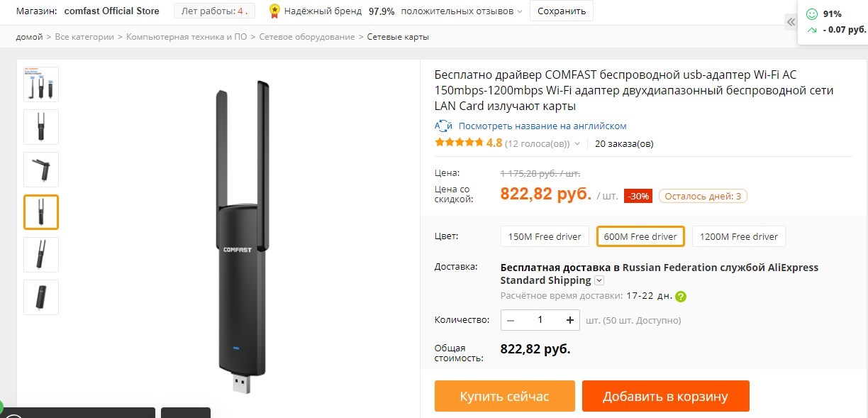Click the green smiley rating icon
The width and height of the screenshot is (868, 418).
pyautogui.click(x=811, y=14)
